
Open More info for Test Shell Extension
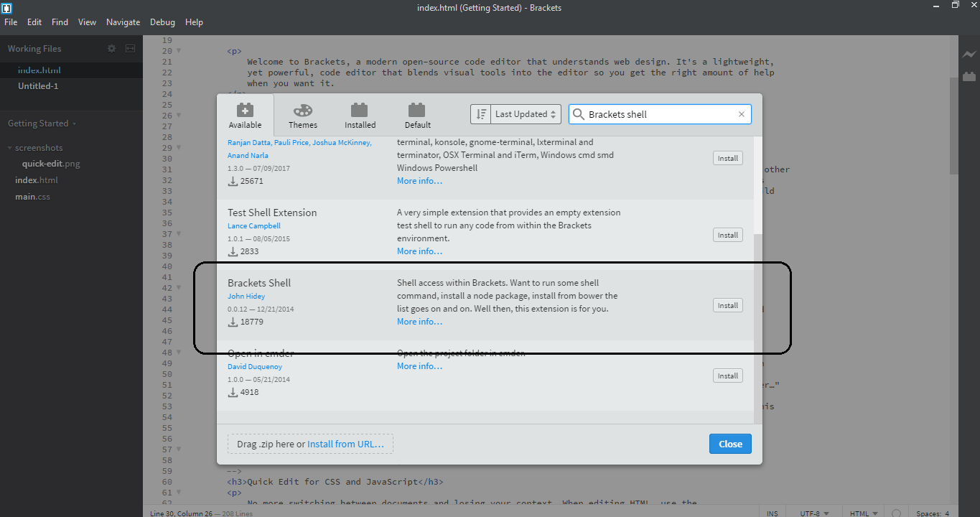[419, 251]
